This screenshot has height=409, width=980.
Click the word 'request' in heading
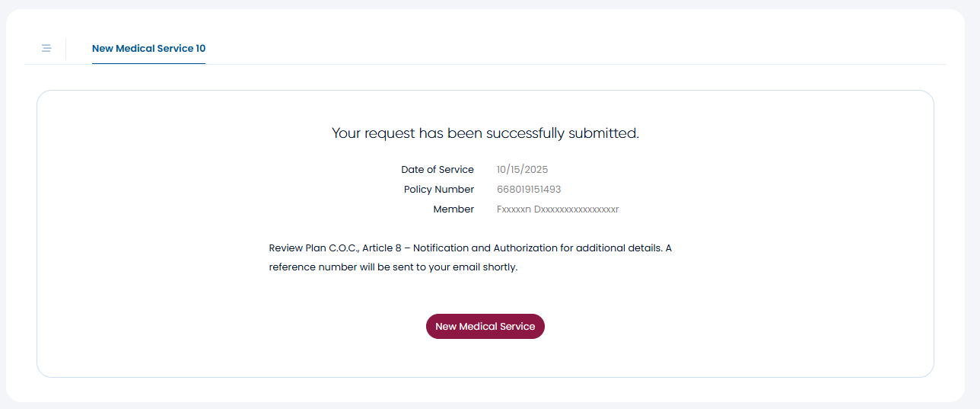(390, 134)
